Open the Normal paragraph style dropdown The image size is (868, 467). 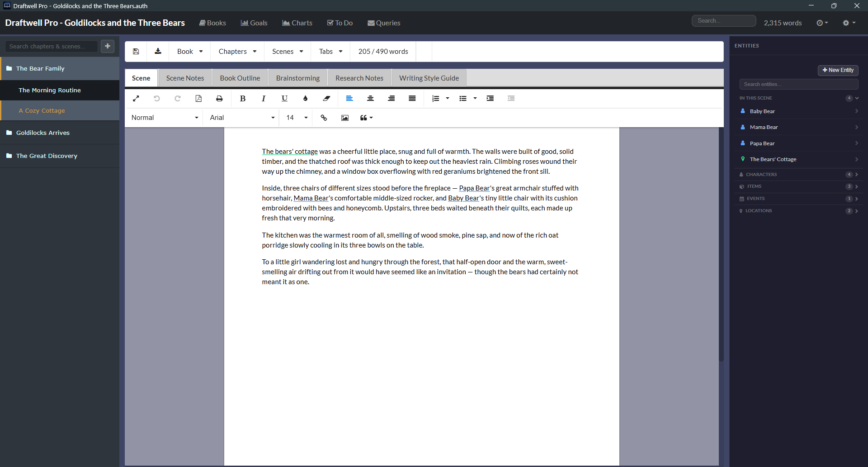165,118
